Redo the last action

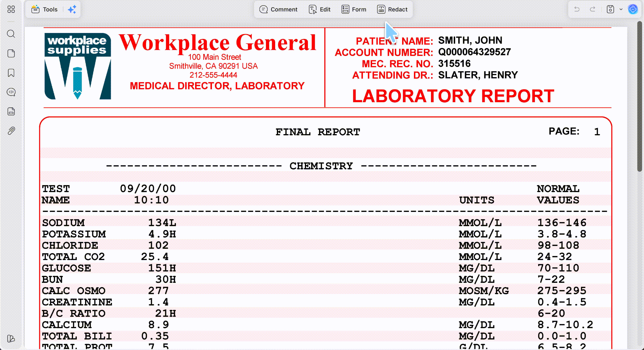click(x=593, y=9)
